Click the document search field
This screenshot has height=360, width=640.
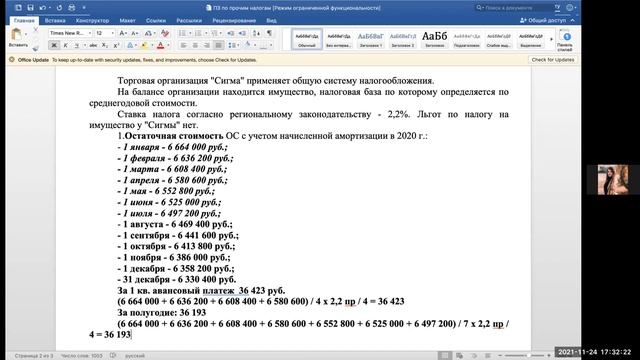click(514, 8)
